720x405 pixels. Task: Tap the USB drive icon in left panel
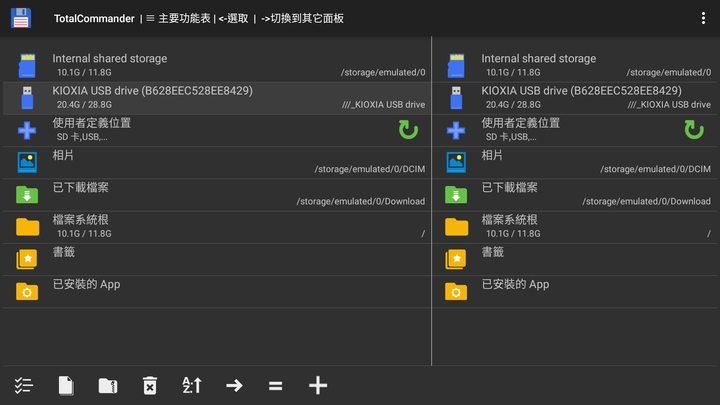coord(27,98)
